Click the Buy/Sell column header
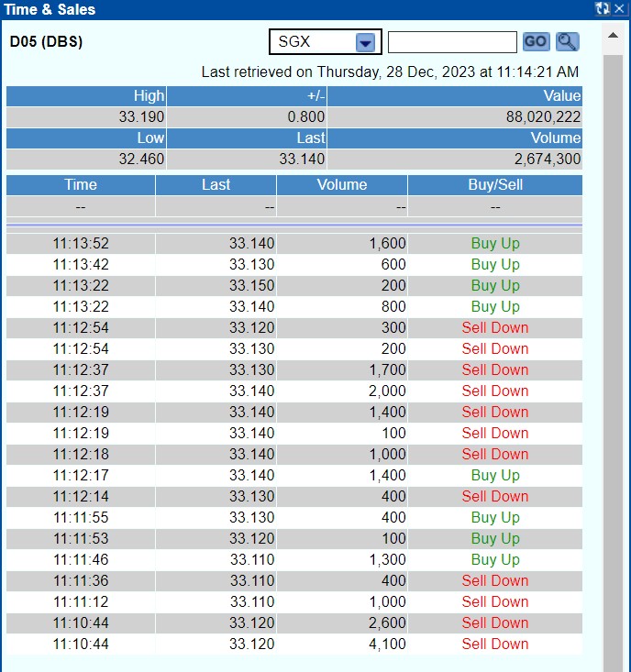 (495, 184)
